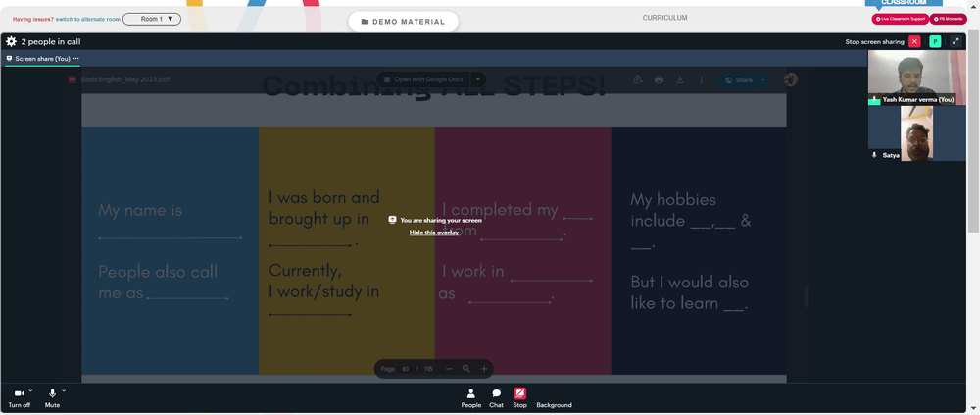
Task: Click the page scrollbar up arrow
Action: pyautogui.click(x=976, y=4)
